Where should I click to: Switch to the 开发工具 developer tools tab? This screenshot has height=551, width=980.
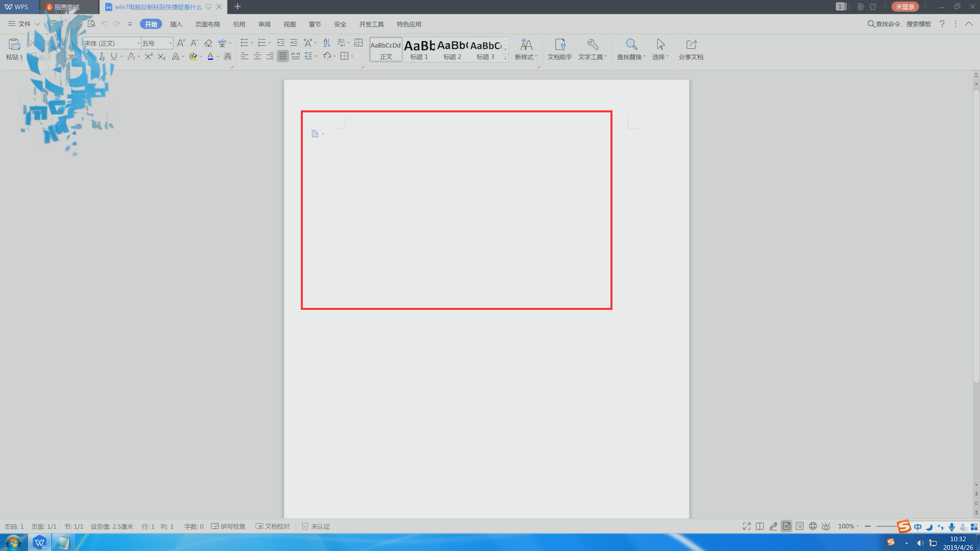[x=372, y=24]
